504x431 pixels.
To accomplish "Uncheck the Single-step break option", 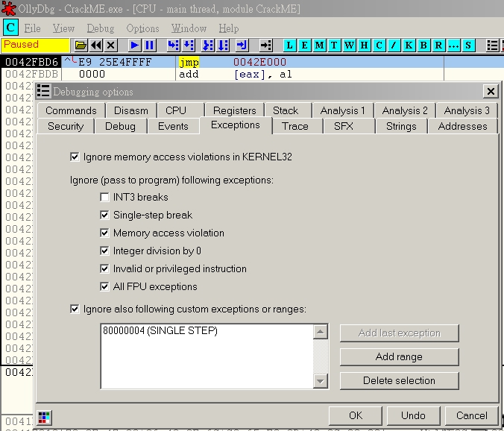I will [104, 215].
